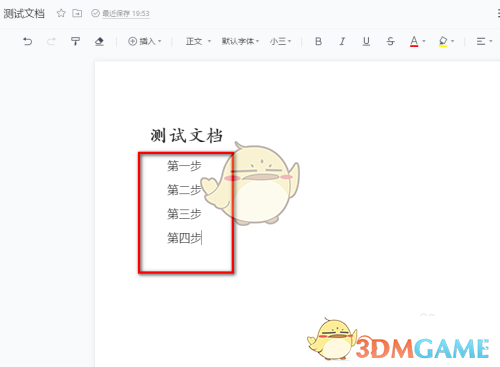500x367 pixels.
Task: Click the undo arrow icon
Action: [27, 41]
